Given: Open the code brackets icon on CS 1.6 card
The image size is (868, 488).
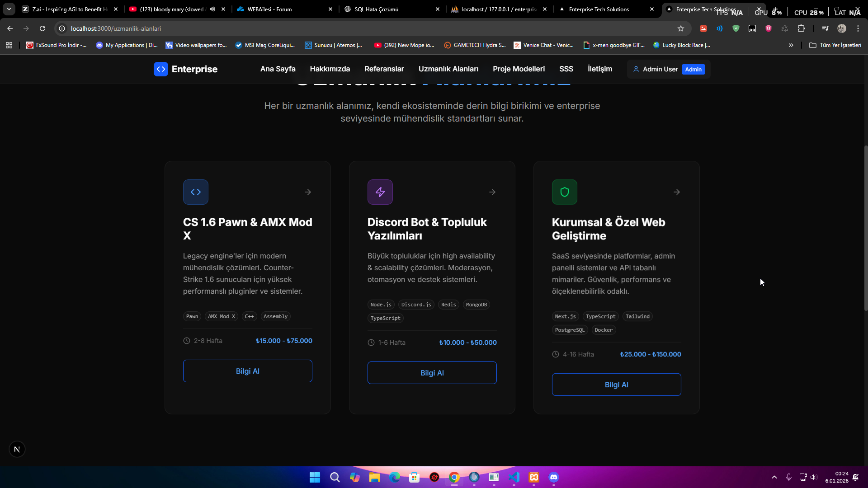Looking at the screenshot, I should [x=196, y=192].
